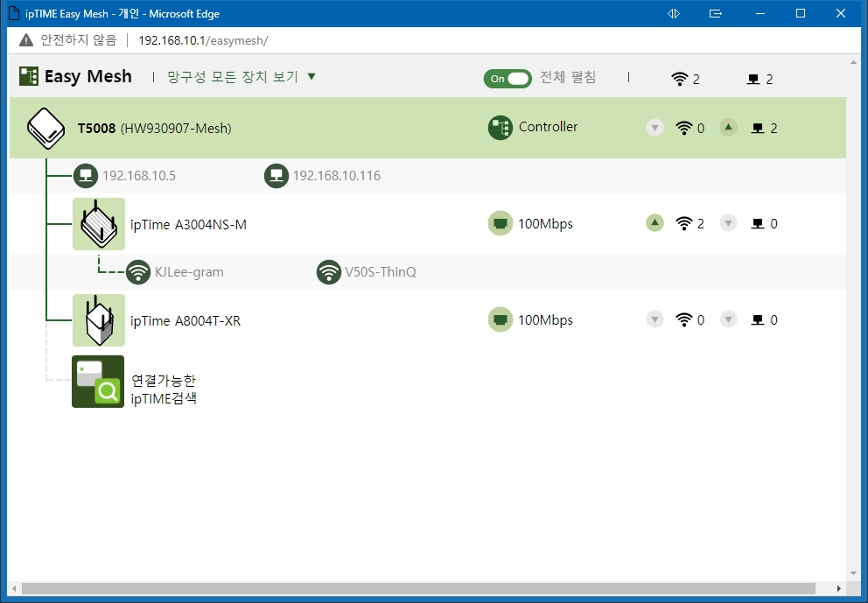The height and width of the screenshot is (603, 868).
Task: Expand wireless clients of T5008 controller
Action: (654, 128)
